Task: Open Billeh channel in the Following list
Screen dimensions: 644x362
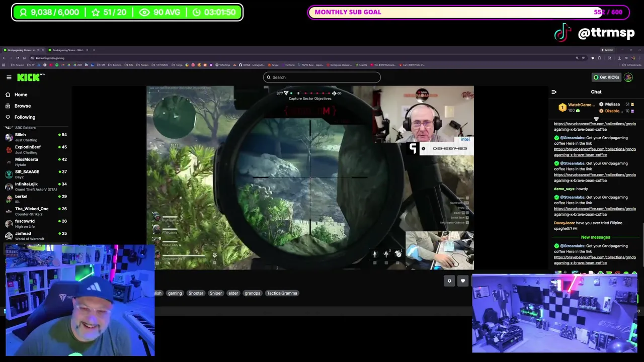Action: coord(35,137)
